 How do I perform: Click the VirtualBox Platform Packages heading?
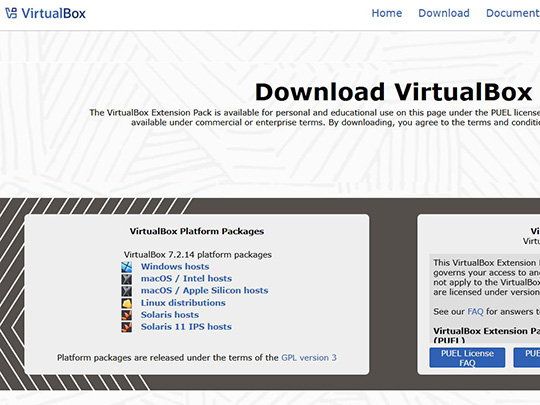[197, 231]
